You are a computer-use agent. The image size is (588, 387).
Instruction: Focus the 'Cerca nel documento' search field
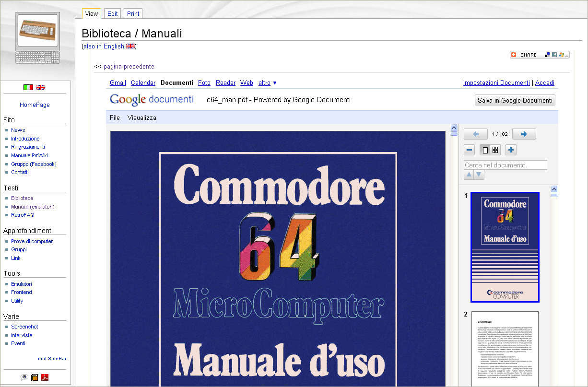click(x=506, y=165)
